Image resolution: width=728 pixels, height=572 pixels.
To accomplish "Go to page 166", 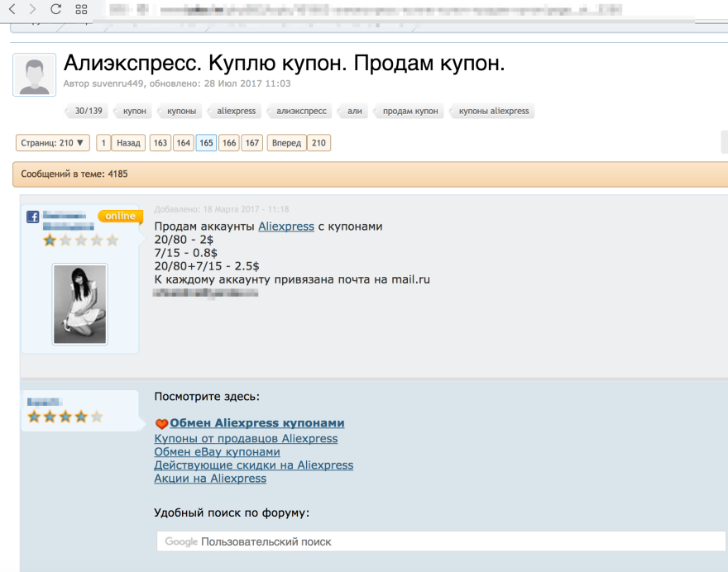I will coord(229,143).
